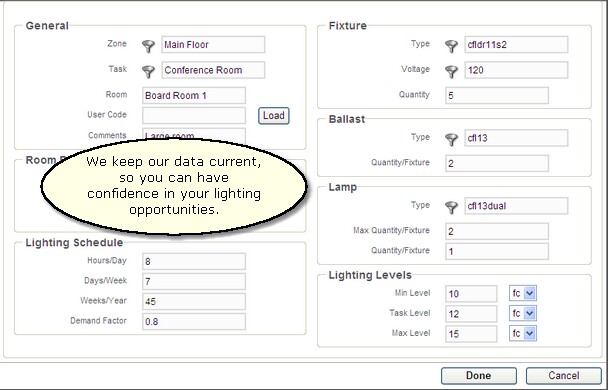Focus the Max Quantity/Fixture field
The image size is (608, 390).
pyautogui.click(x=497, y=231)
